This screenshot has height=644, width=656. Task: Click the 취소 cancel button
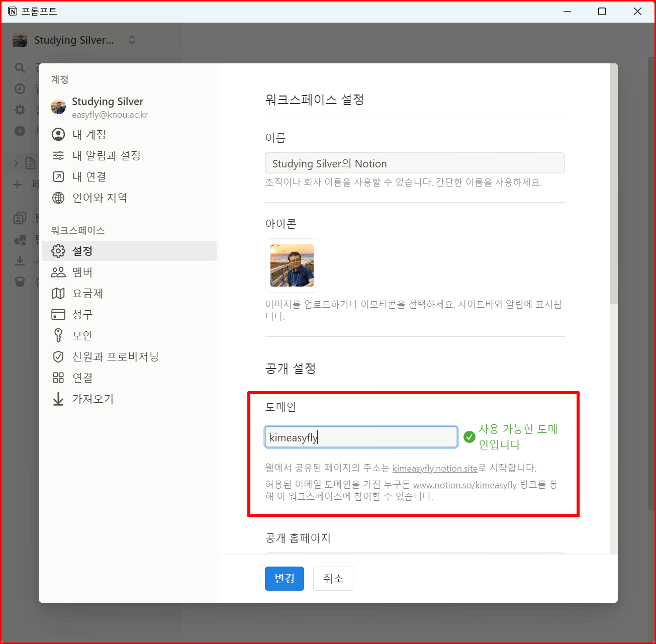click(x=333, y=579)
